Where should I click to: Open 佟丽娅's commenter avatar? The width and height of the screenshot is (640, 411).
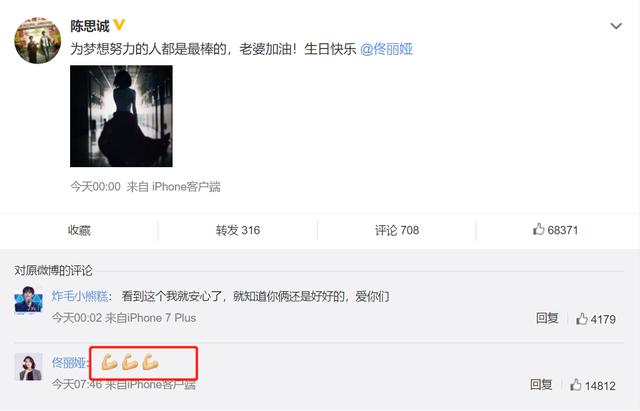pos(29,367)
